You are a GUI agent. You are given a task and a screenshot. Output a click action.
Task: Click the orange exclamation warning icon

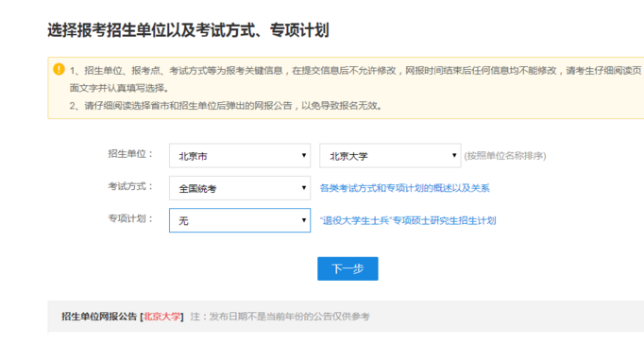(x=59, y=69)
